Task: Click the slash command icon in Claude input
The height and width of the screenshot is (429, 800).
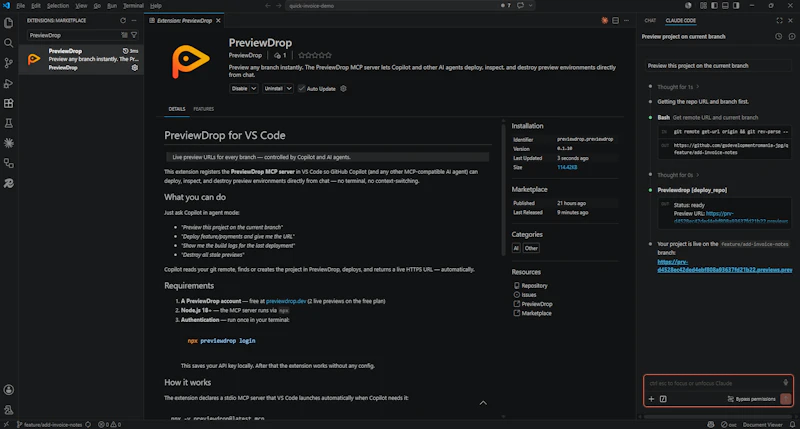Action: point(663,399)
